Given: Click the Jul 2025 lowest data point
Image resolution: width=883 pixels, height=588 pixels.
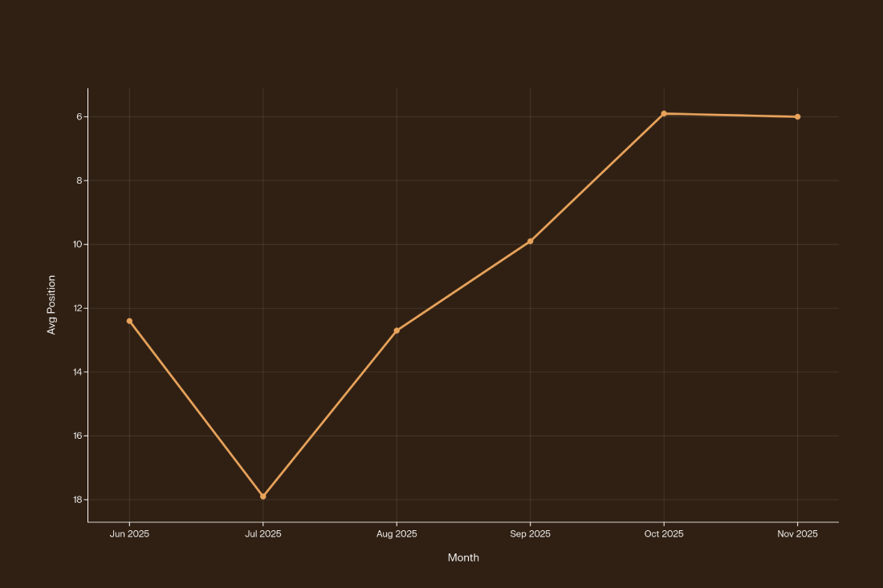Looking at the screenshot, I should click(263, 497).
